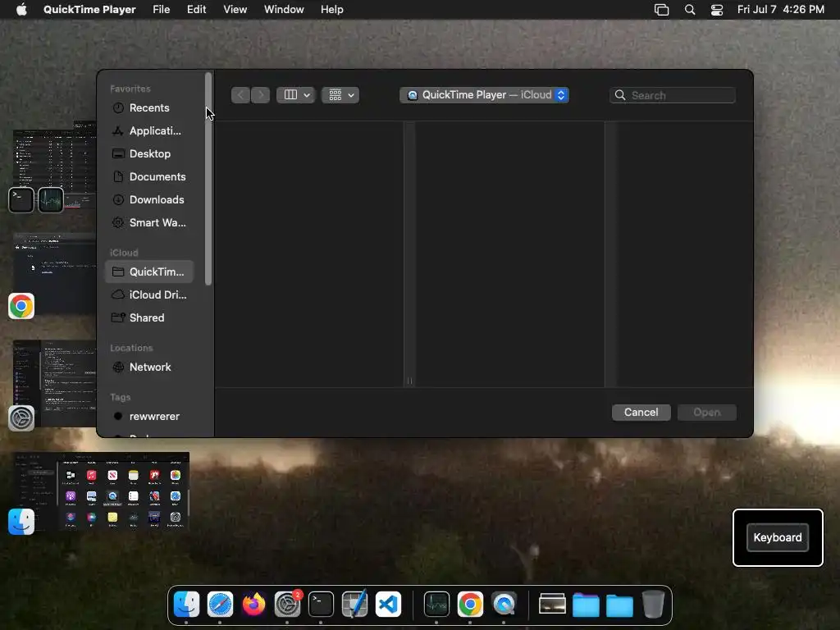Click the Finder Applications window thumbnail
Viewport: 840px width, 630px height.
pos(101,491)
